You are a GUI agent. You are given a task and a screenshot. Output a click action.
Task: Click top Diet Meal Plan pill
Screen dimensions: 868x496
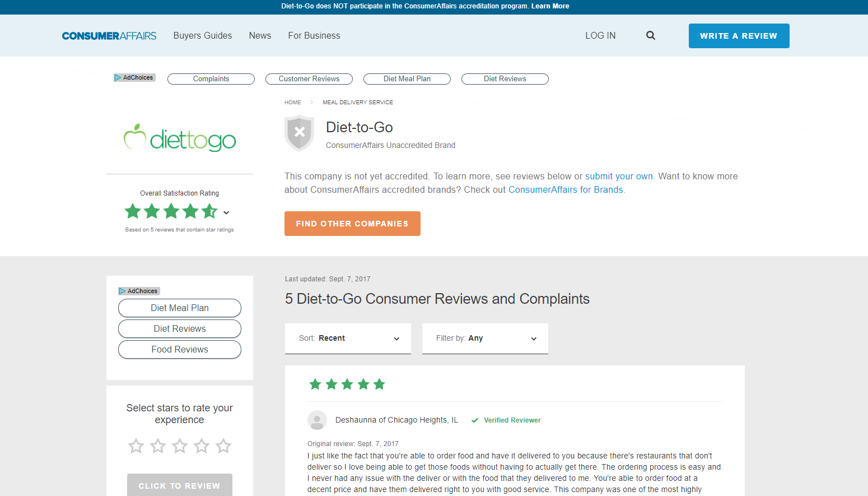407,79
